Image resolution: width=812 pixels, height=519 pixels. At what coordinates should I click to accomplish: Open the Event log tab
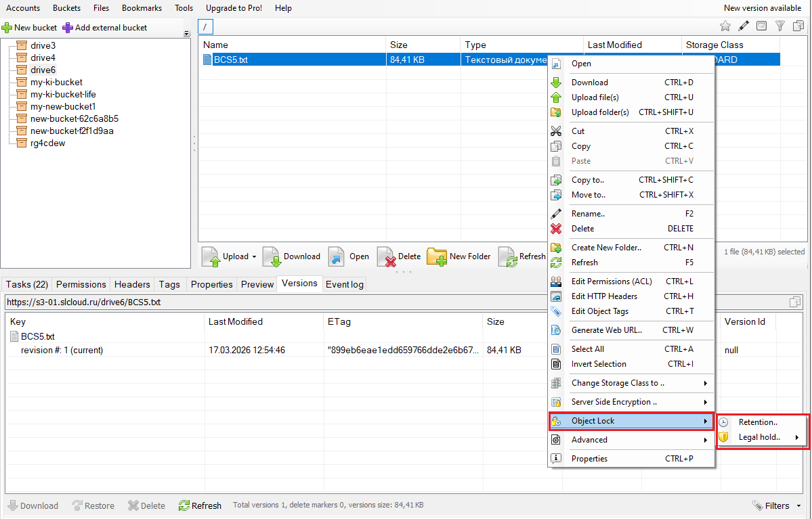coord(344,284)
